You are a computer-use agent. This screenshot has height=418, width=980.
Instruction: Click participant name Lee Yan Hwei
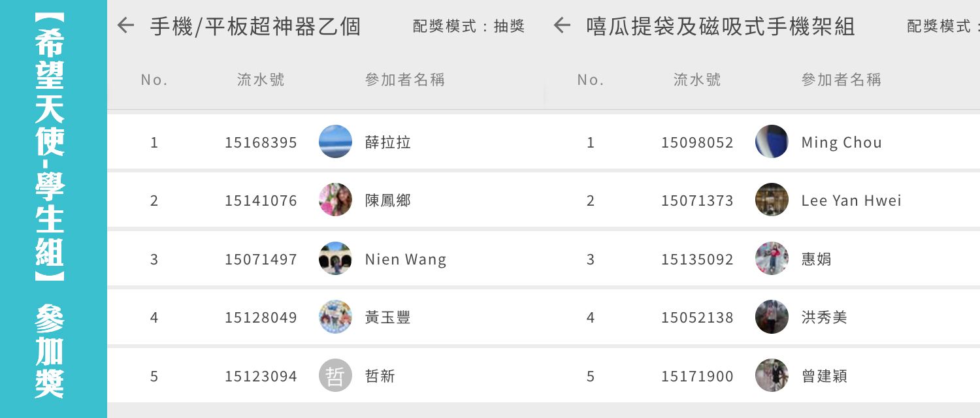coord(851,201)
